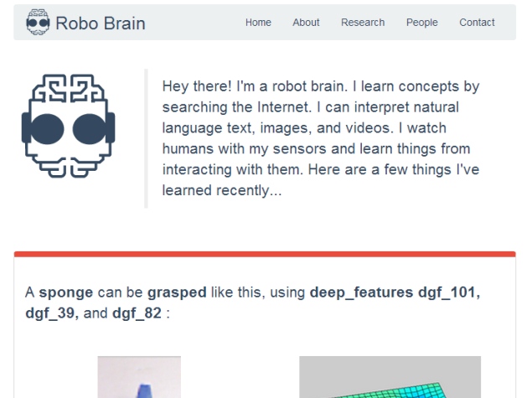This screenshot has height=398, width=532.
Task: Click the grey divider beside the intro quote
Action: point(146,138)
